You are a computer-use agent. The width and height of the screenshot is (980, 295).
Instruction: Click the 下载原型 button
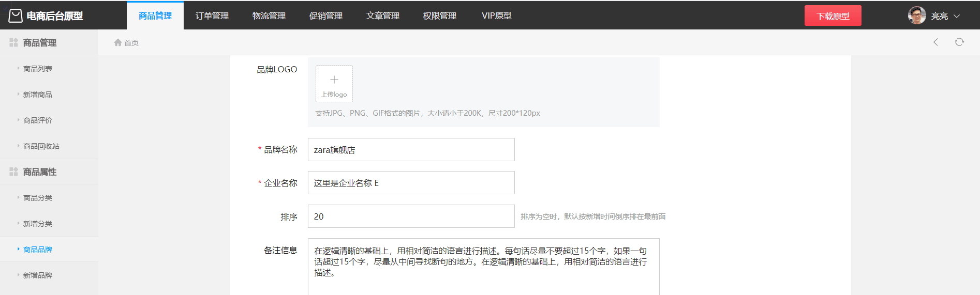(833, 15)
